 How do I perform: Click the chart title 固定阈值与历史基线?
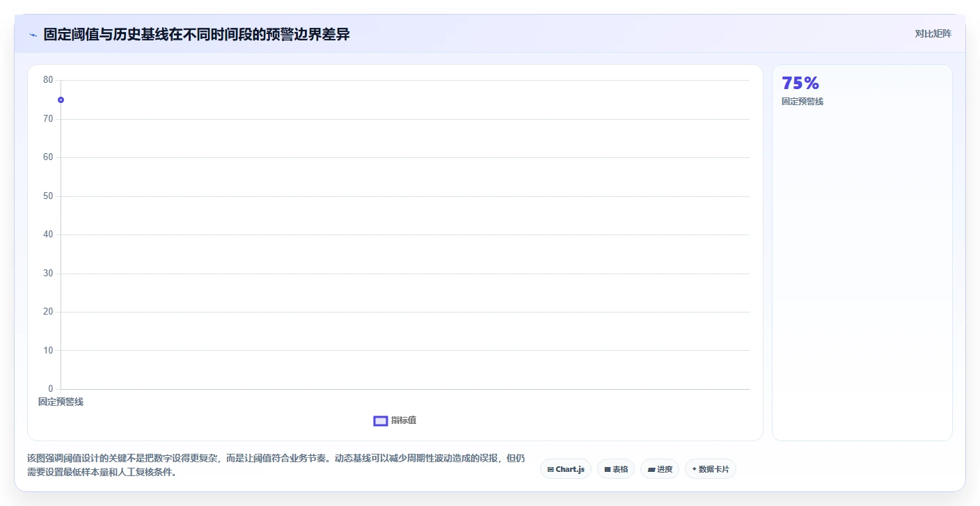pos(196,34)
